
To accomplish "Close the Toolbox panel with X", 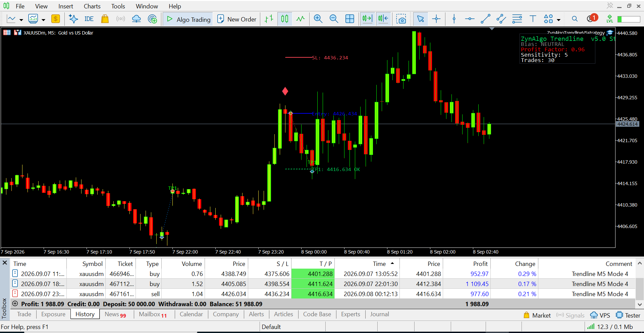I will click(5, 263).
